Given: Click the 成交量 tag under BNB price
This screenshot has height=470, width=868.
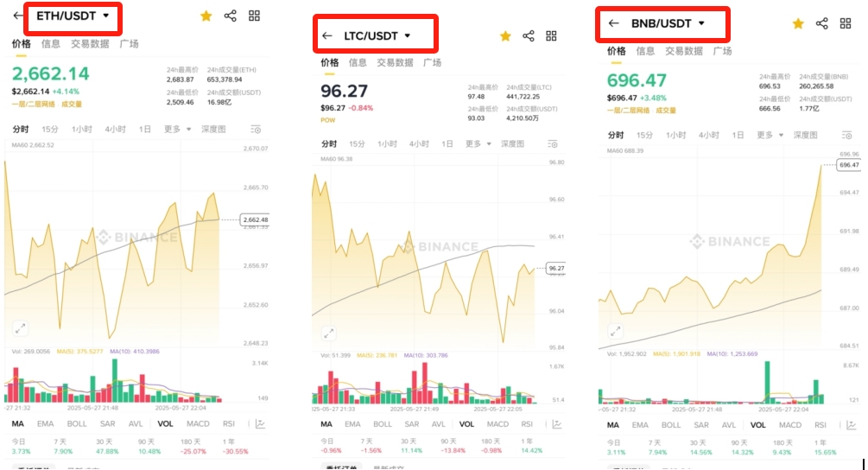Looking at the screenshot, I should [x=665, y=111].
